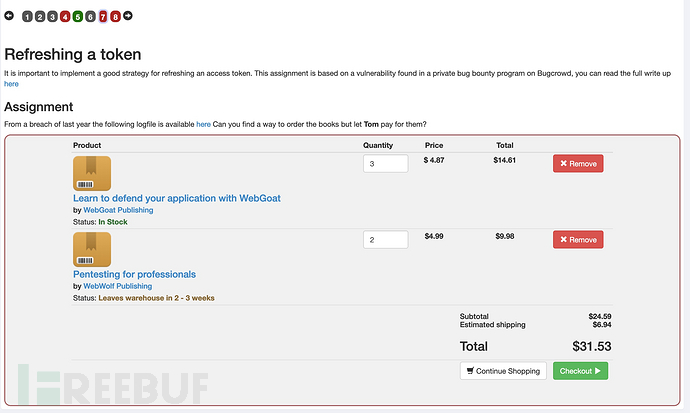Open the full write-up 'here' link

click(11, 84)
